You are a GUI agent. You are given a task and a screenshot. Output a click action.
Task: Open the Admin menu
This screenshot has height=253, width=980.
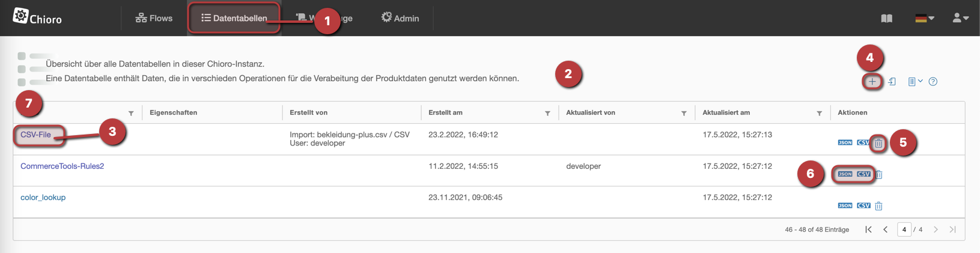tap(400, 18)
